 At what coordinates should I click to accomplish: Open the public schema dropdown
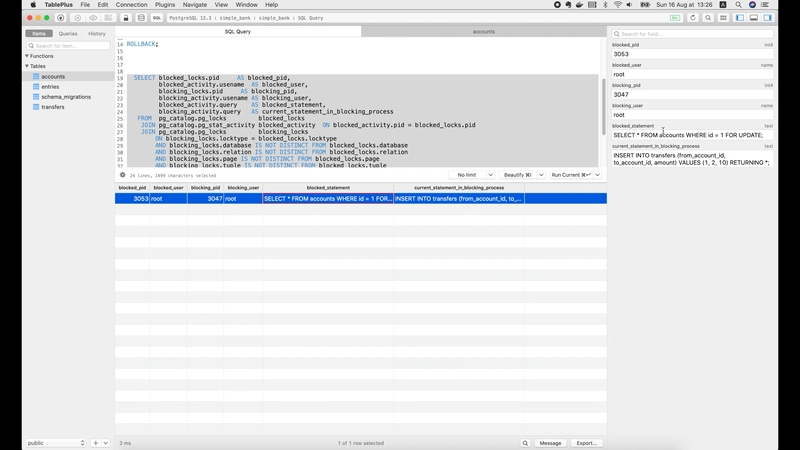[56, 443]
